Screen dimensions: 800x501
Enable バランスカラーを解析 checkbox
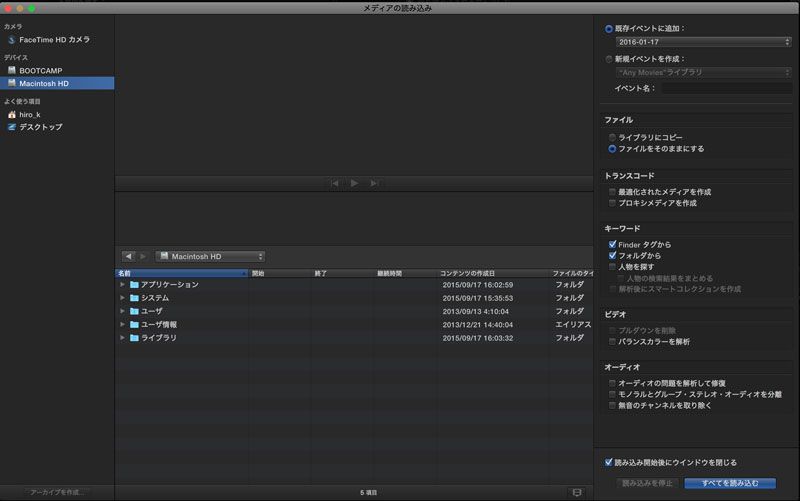coord(612,342)
